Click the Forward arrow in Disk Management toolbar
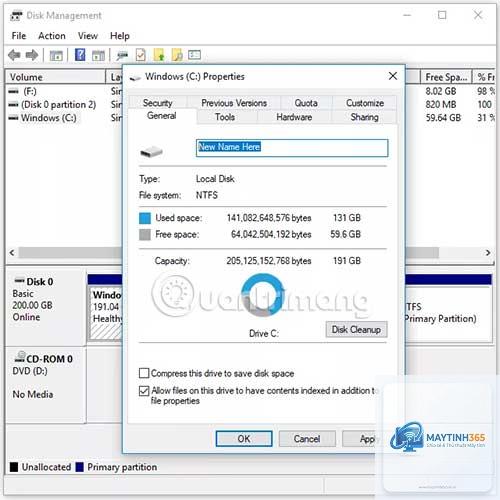The image size is (500, 500). point(32,55)
